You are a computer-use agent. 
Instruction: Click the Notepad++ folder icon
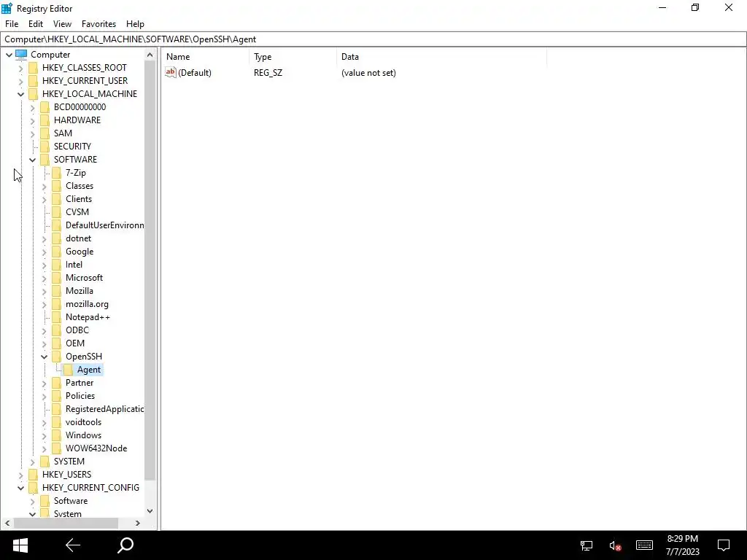[57, 316]
